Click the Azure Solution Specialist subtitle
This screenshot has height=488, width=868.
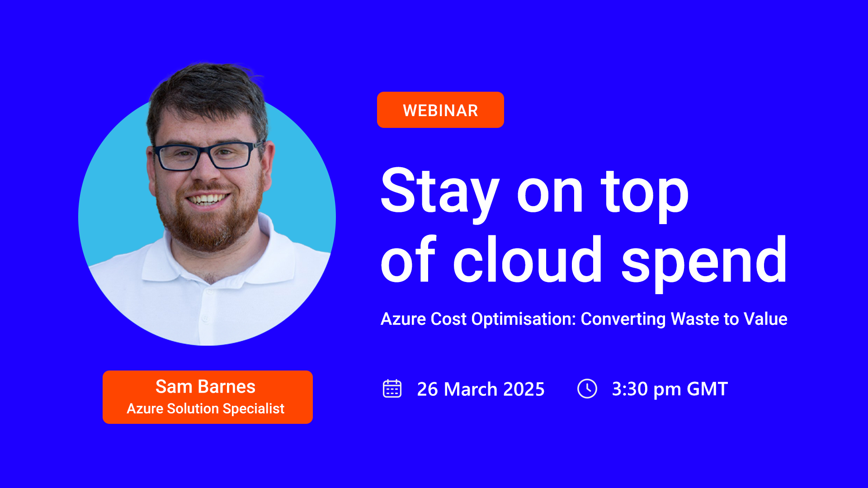click(x=206, y=409)
